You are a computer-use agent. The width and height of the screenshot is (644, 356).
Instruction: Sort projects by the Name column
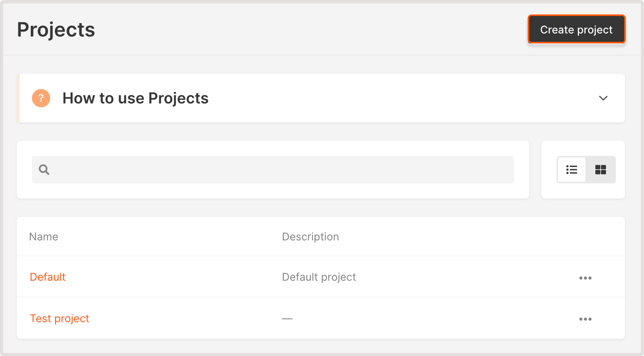click(44, 236)
